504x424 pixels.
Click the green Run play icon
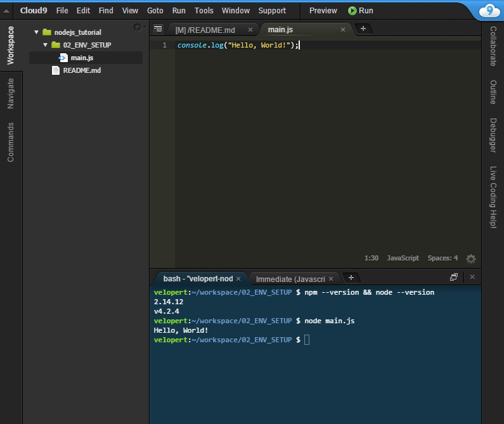coord(352,11)
